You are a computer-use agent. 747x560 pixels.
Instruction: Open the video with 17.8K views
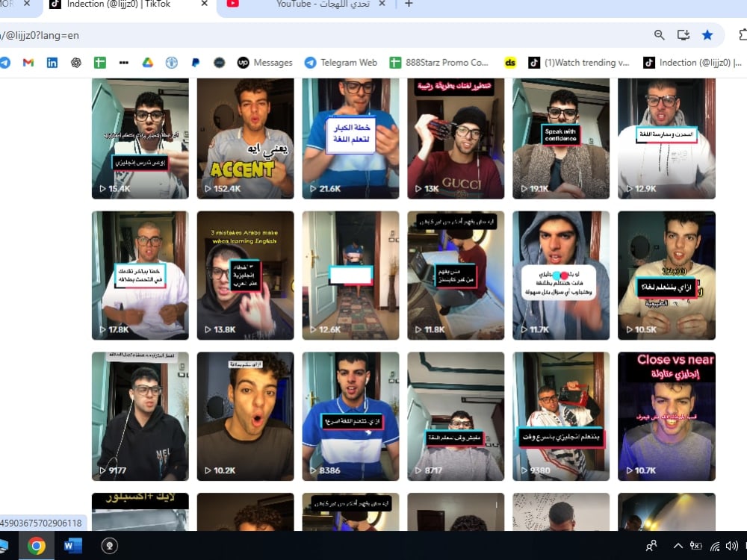[140, 276]
